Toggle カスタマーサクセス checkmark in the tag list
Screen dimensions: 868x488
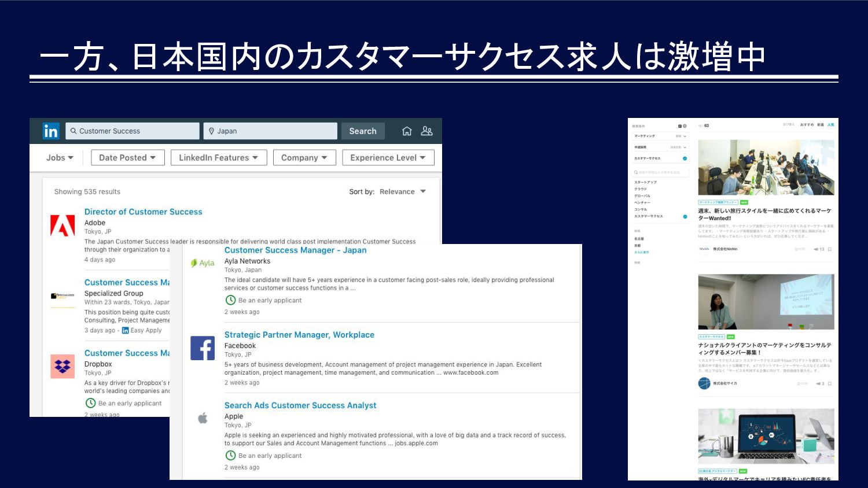685,217
